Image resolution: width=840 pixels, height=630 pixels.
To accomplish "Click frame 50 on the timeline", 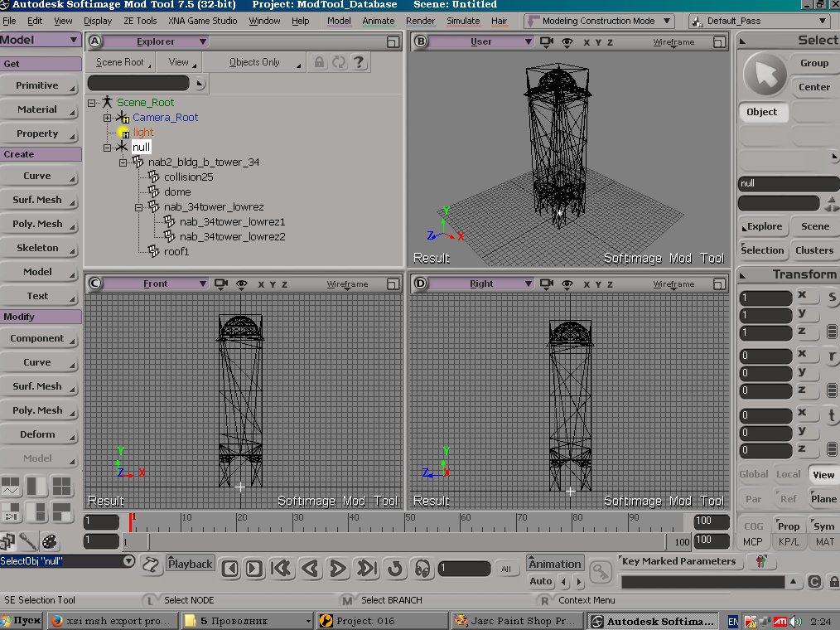I will [406, 521].
